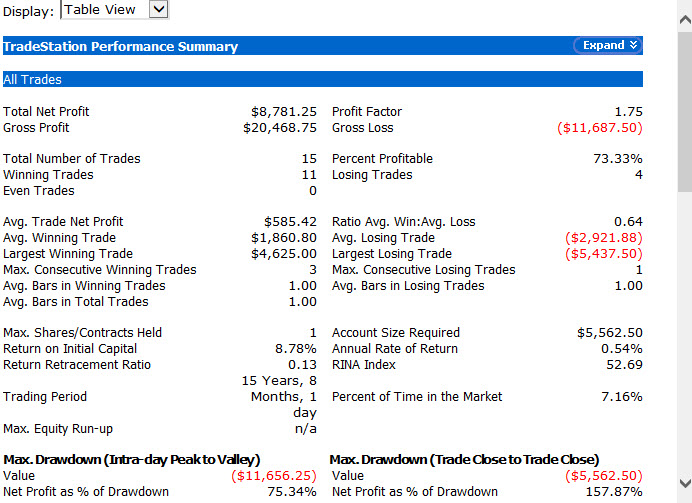Click scrollbar up arrow

(x=685, y=19)
